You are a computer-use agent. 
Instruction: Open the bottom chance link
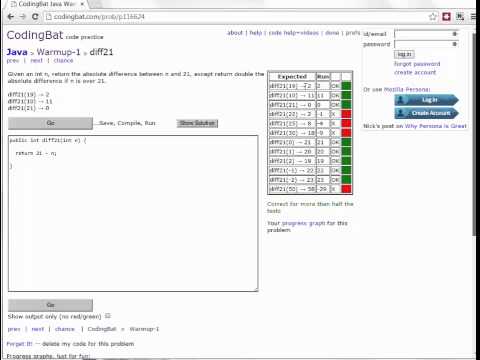(65, 329)
